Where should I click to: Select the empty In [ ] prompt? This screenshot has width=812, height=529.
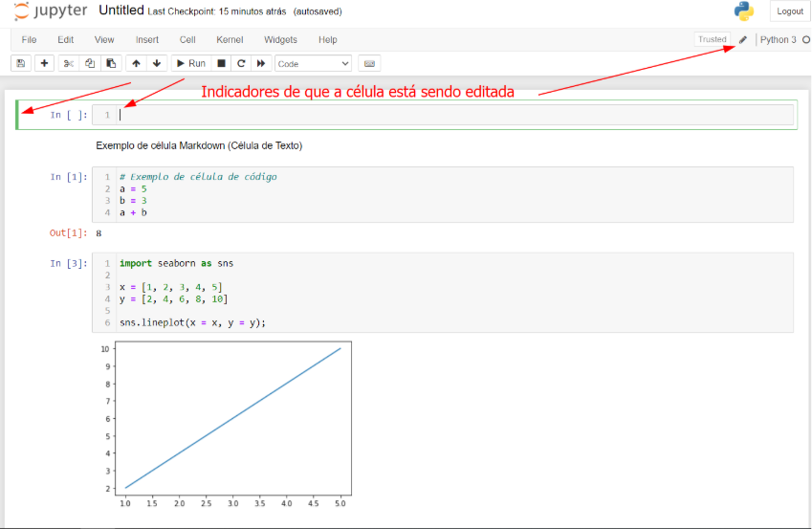click(69, 115)
